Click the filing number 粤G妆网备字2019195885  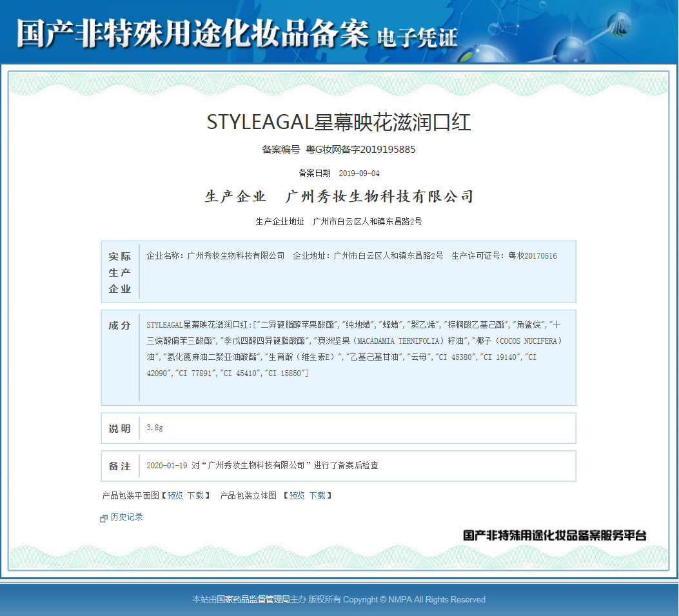click(x=360, y=150)
